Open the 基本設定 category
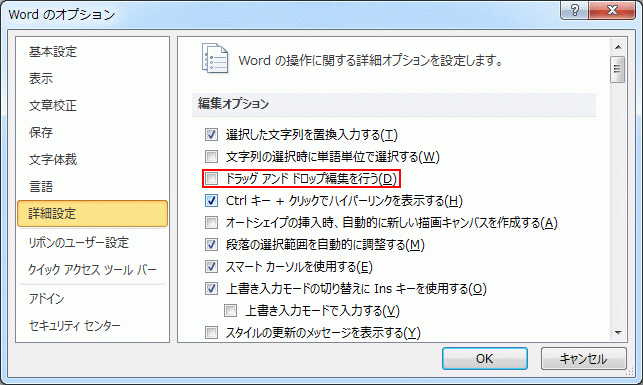Viewport: 643px width, 385px height. (93, 52)
